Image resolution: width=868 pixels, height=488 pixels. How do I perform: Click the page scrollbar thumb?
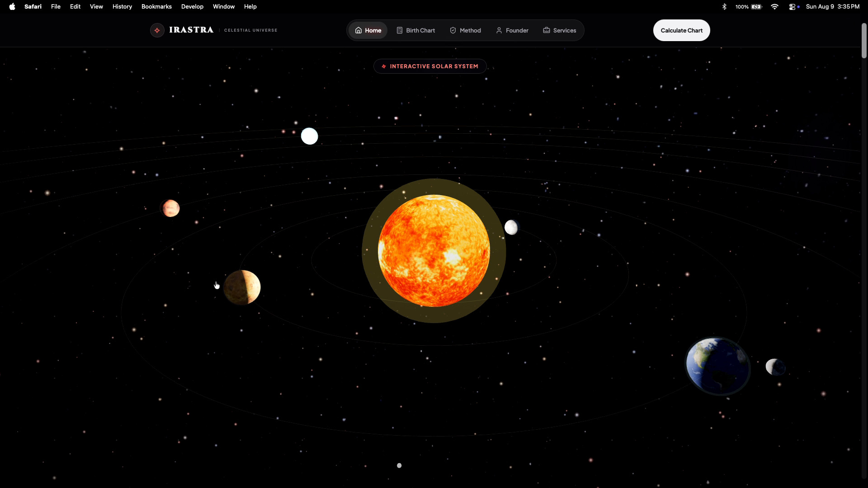pos(864,41)
